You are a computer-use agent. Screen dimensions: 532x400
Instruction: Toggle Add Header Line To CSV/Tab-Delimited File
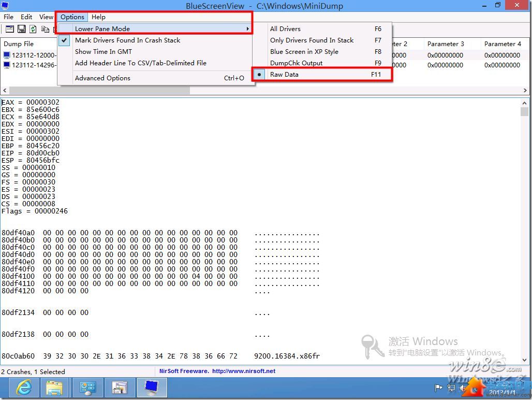(x=156, y=63)
